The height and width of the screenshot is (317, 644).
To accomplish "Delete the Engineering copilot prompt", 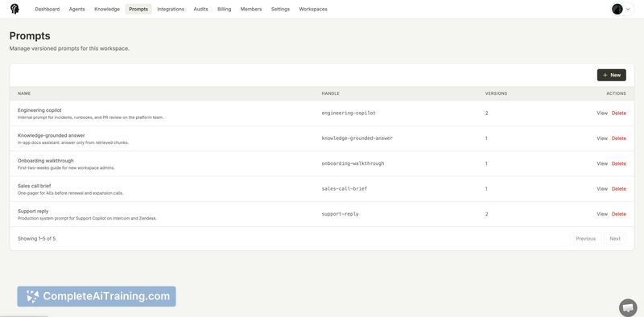I will coord(619,113).
